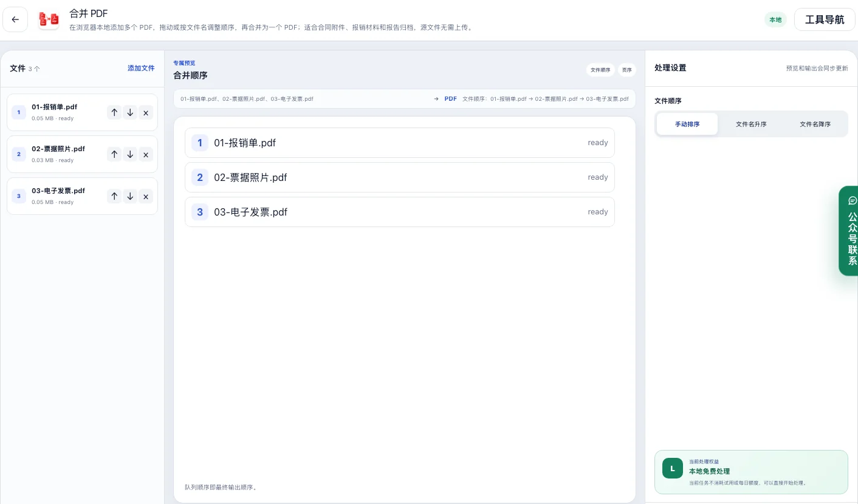858x504 pixels.
Task: Move 02-票据照片.pdf up in the list
Action: tap(114, 154)
